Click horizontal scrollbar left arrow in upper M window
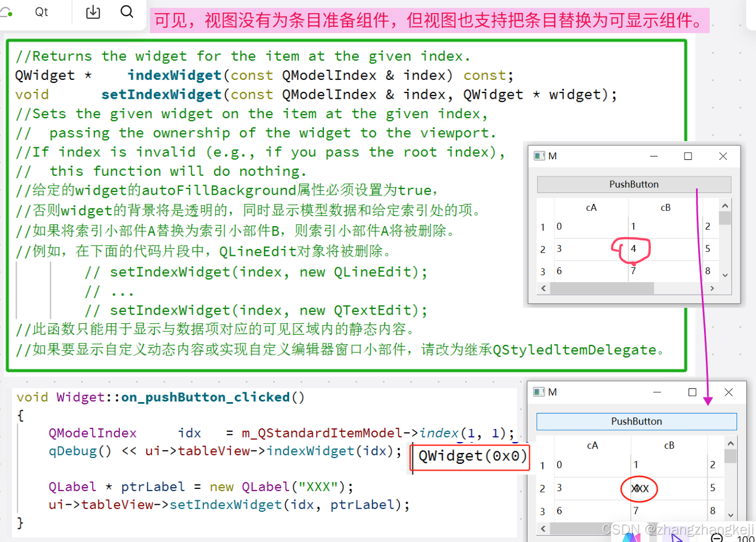The image size is (756, 542). (543, 288)
